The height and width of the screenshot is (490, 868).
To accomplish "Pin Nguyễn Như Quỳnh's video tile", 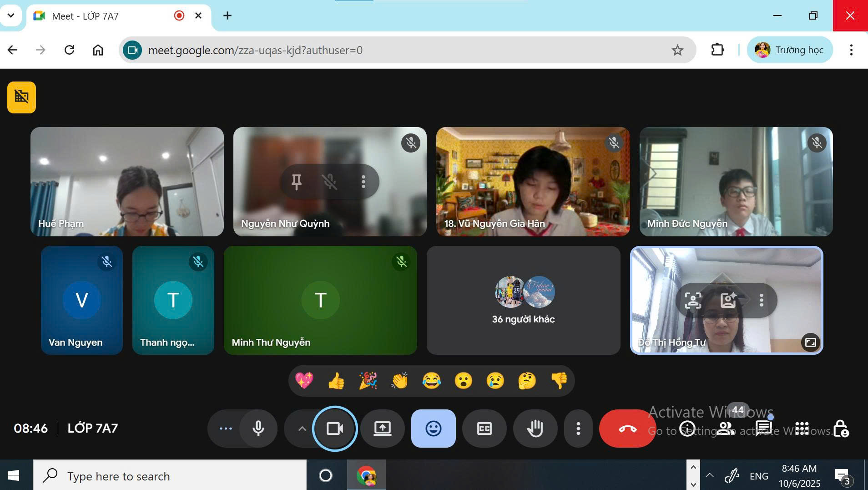I will point(297,182).
